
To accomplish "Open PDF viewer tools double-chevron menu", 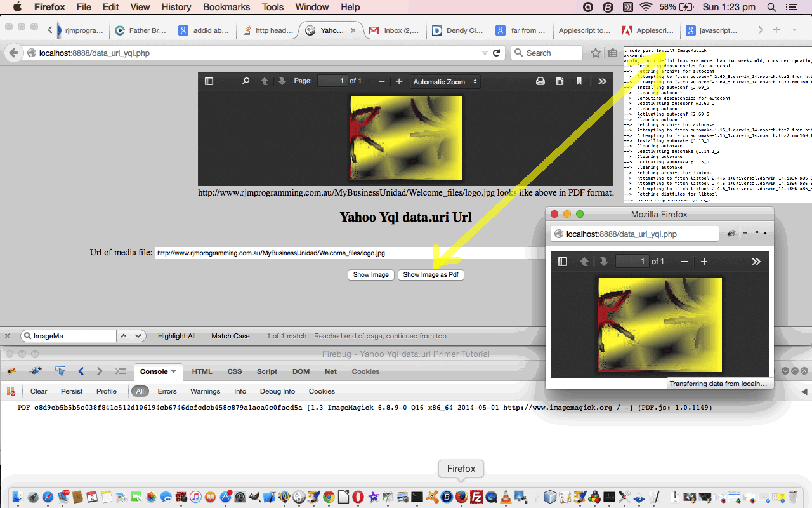I will pyautogui.click(x=602, y=81).
